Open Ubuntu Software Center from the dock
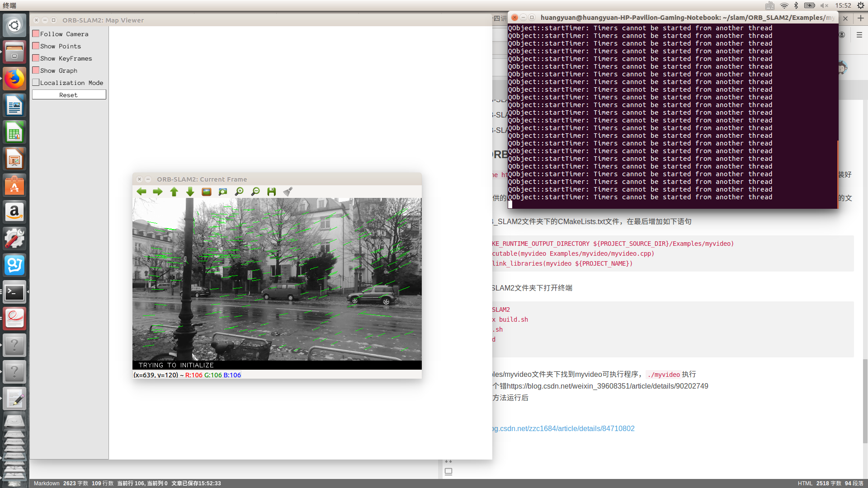868x488 pixels. pos(14,185)
